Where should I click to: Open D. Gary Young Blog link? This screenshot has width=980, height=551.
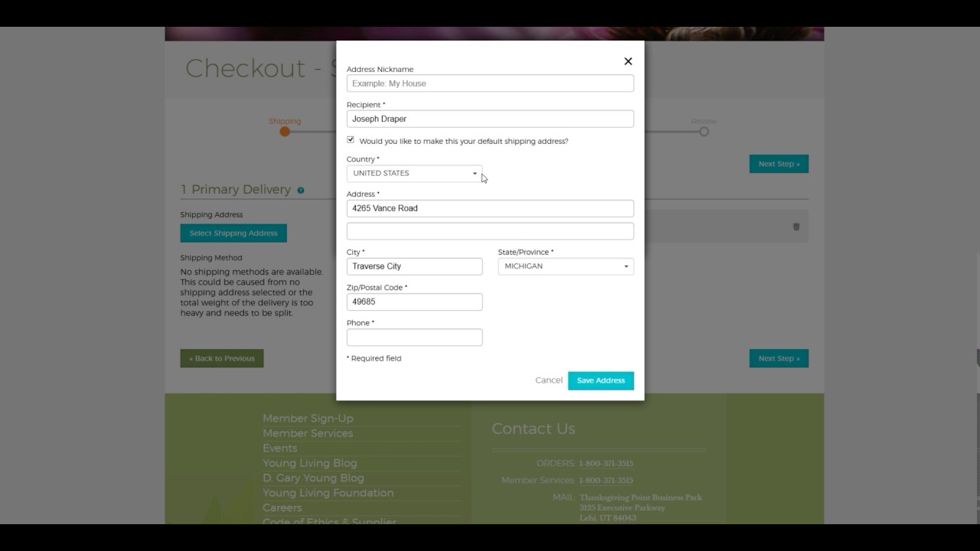coord(313,478)
